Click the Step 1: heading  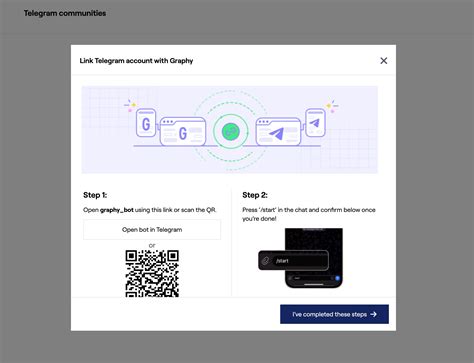pos(95,195)
